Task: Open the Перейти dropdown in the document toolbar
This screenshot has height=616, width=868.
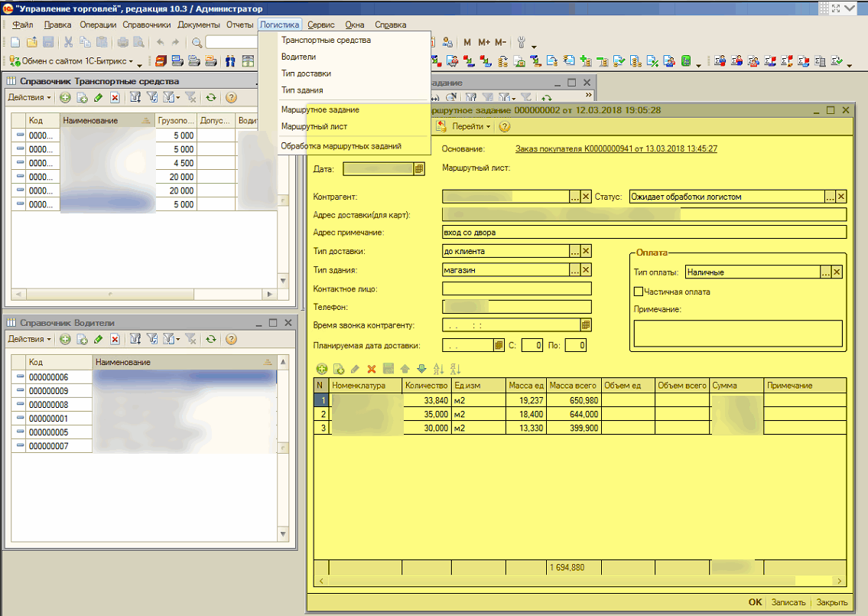Action: click(470, 127)
